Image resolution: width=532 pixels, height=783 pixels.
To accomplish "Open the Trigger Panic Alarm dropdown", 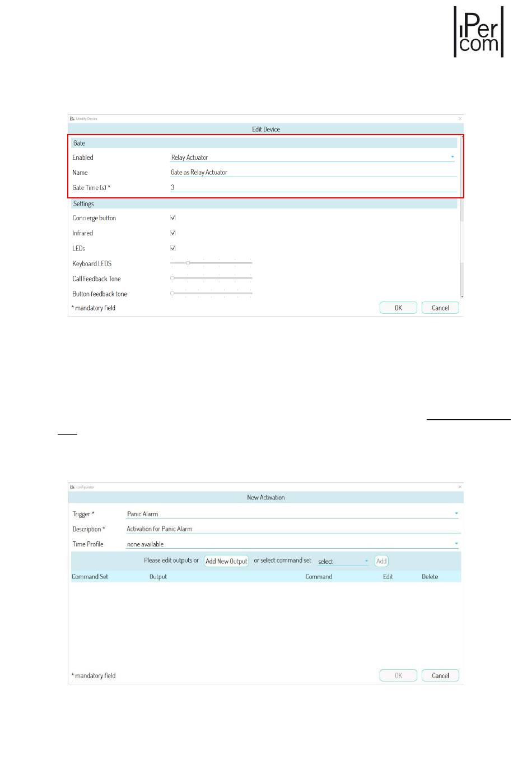I will click(x=292, y=513).
